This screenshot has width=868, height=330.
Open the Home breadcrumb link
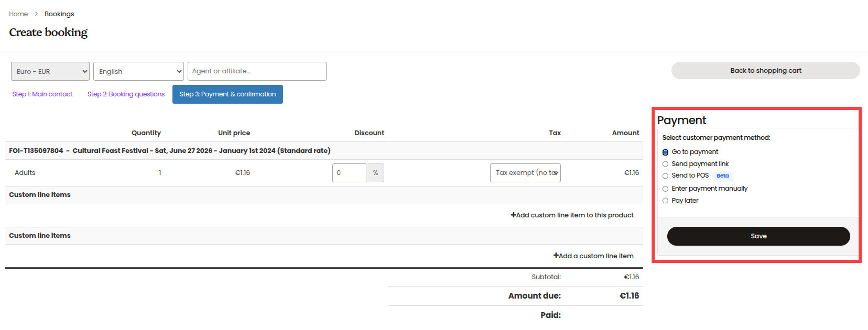point(18,14)
